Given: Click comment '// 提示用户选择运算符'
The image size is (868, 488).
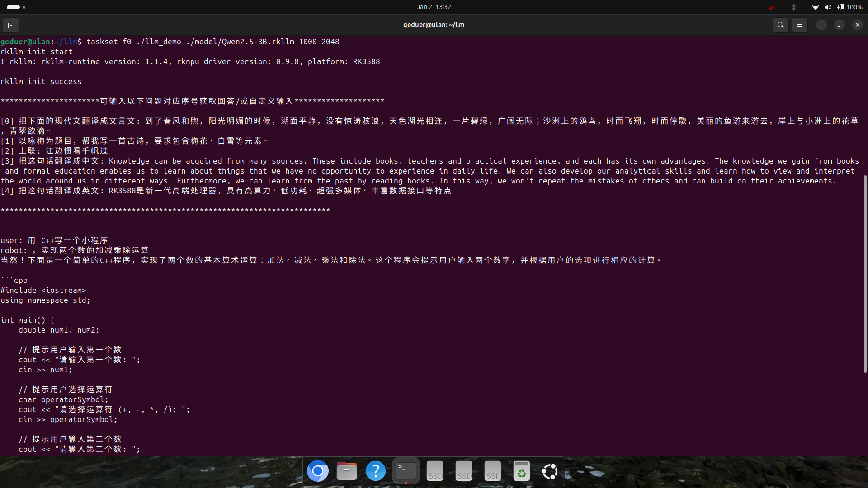Looking at the screenshot, I should point(66,389).
